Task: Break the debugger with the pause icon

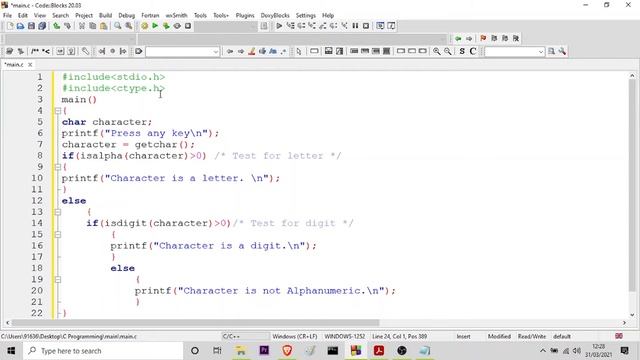Action: point(355,26)
